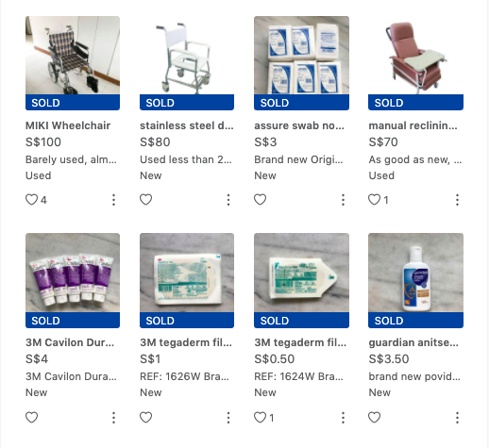Open three-dot menu for manual reclining chair
Viewport: 489px width, 448px height.
coord(457,200)
